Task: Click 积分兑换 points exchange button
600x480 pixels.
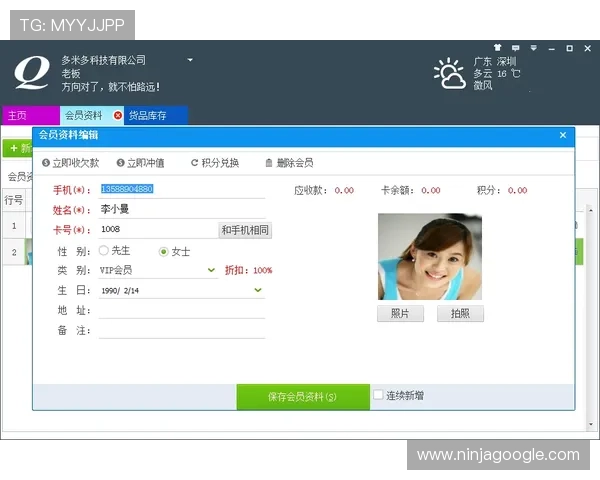Action: 214,163
